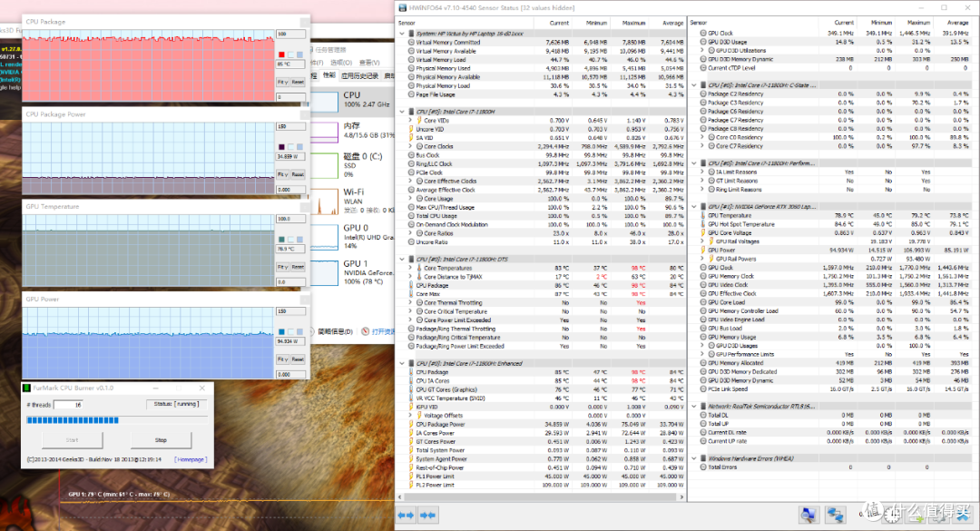Click Reset in GPU Power graph
The height and width of the screenshot is (531, 980).
click(x=299, y=359)
